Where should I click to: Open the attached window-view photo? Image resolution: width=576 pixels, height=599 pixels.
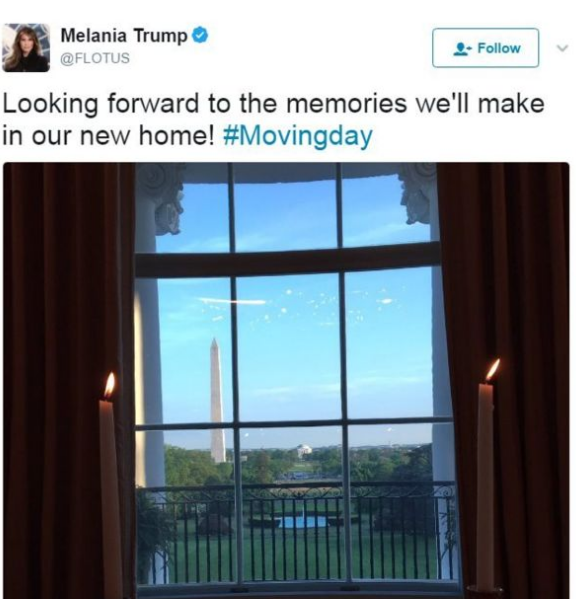(286, 380)
